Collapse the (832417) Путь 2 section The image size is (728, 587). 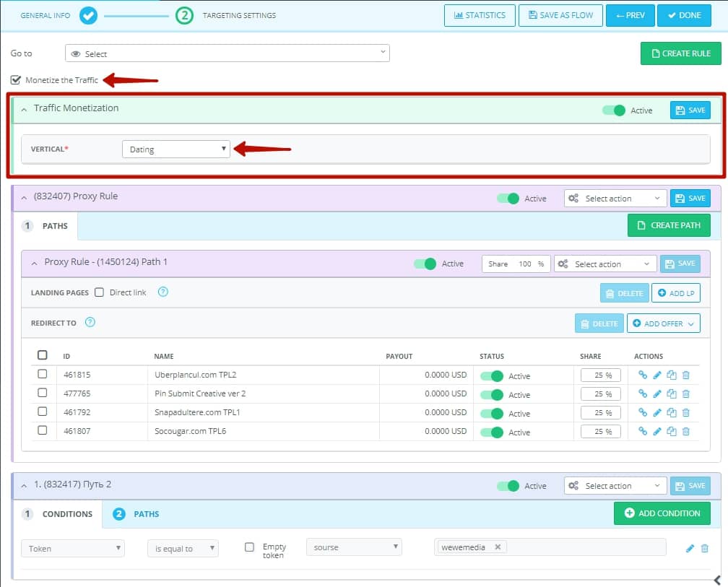pos(24,485)
